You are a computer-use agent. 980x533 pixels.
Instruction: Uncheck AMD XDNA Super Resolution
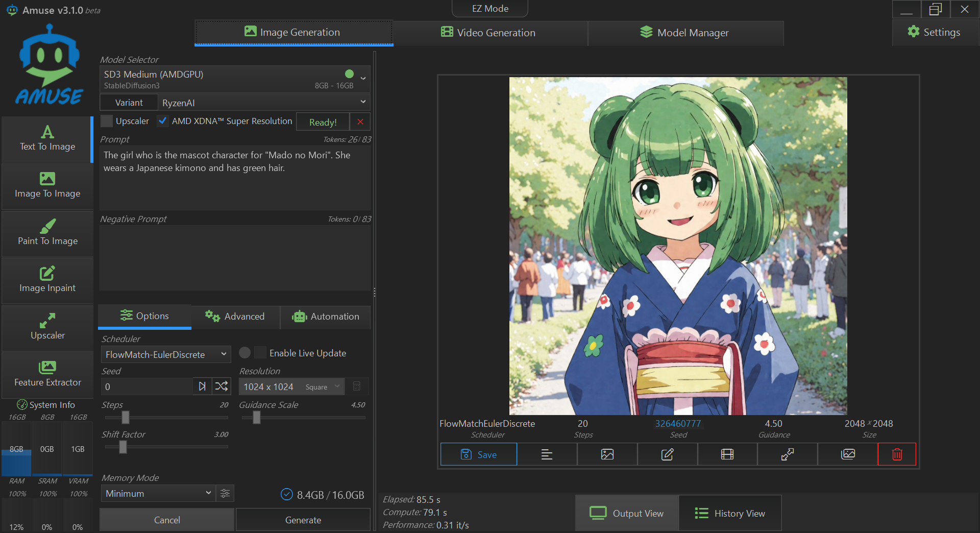(163, 121)
